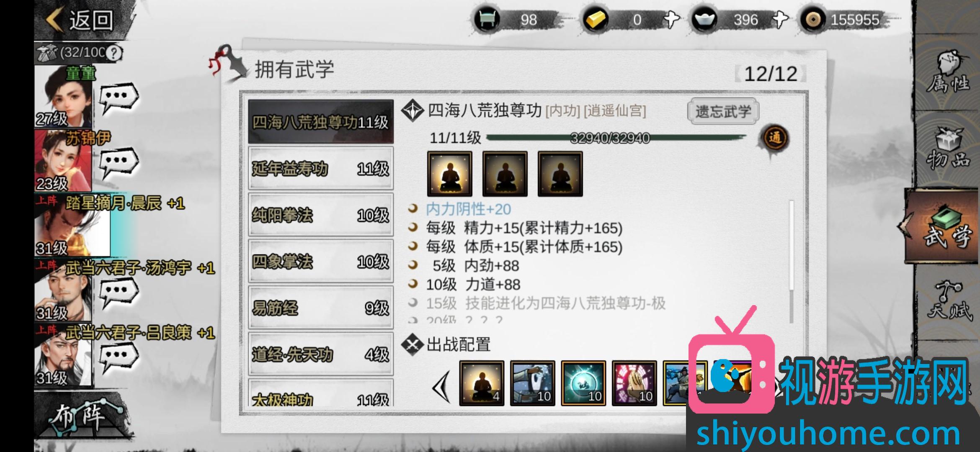
Task: Select first meditation skill icon under level bar
Action: 449,174
